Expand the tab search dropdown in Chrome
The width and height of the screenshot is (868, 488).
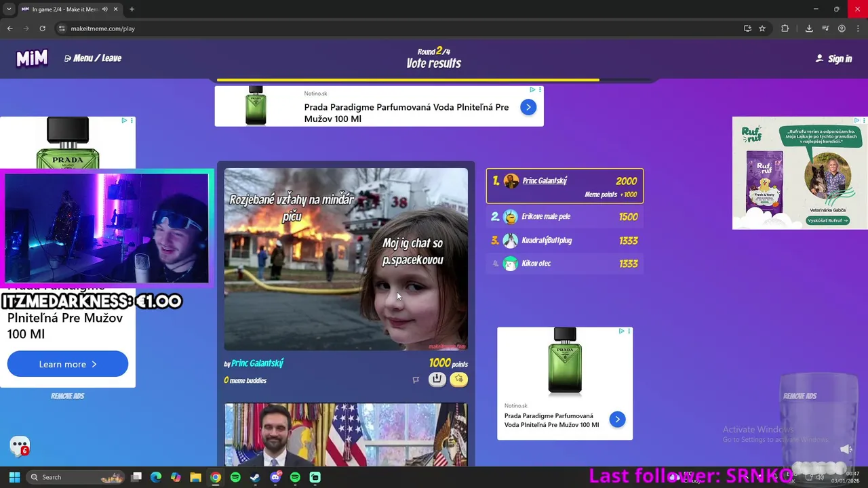tap(9, 9)
